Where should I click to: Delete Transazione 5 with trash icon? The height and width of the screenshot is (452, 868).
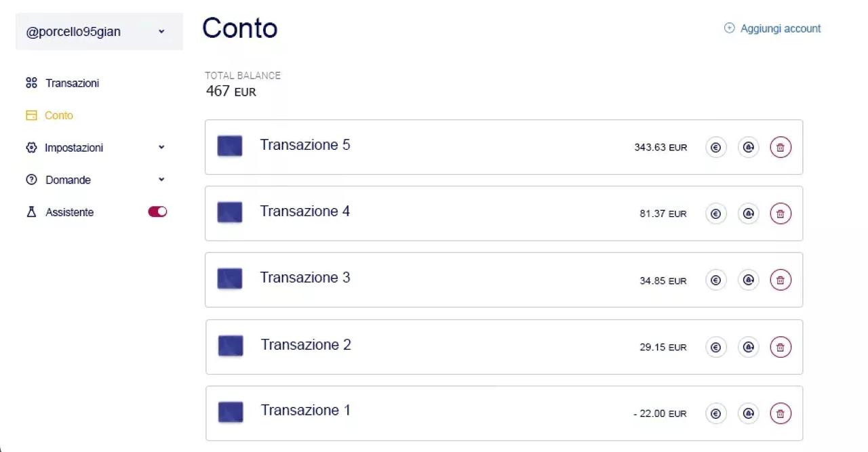point(781,147)
